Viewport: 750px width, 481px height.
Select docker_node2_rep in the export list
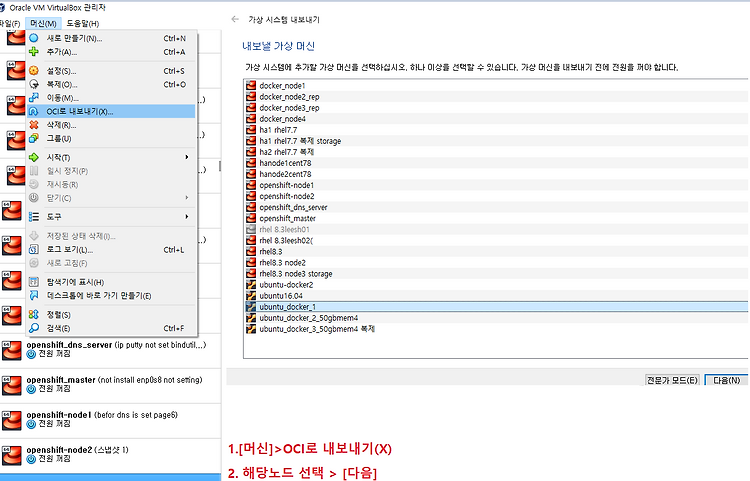coord(496,97)
